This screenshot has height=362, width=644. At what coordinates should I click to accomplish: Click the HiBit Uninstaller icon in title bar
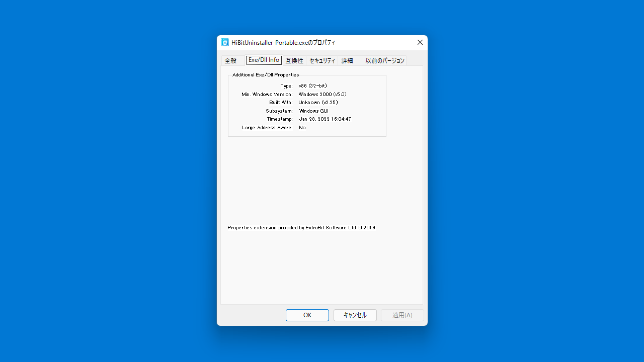[225, 43]
